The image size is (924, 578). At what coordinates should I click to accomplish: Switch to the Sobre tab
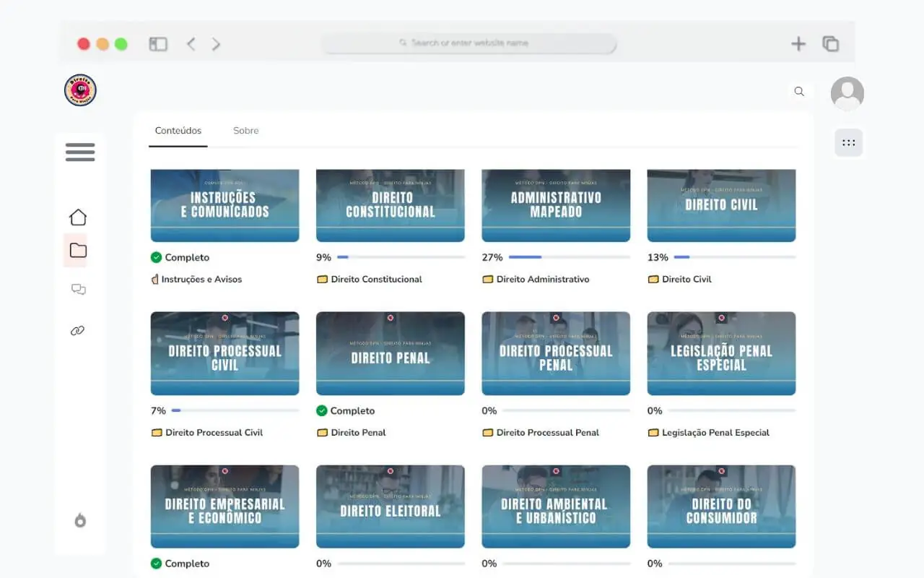(x=245, y=131)
